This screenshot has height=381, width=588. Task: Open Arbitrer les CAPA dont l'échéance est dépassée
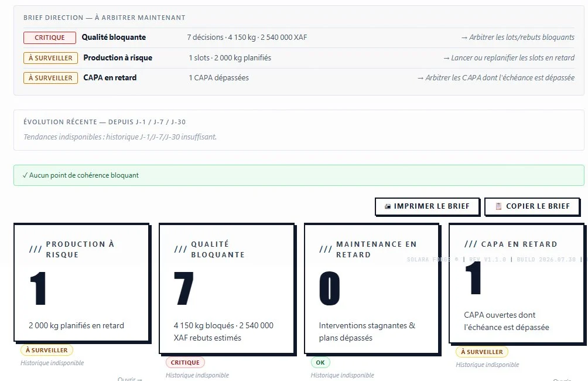pos(495,78)
